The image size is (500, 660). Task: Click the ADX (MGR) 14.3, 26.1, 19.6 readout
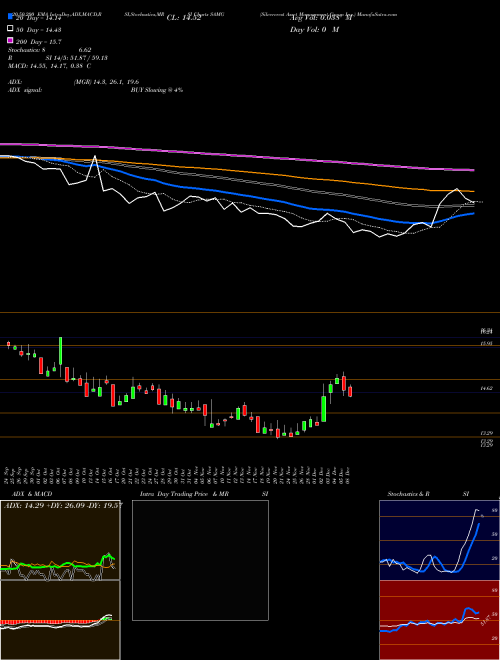tap(74, 82)
